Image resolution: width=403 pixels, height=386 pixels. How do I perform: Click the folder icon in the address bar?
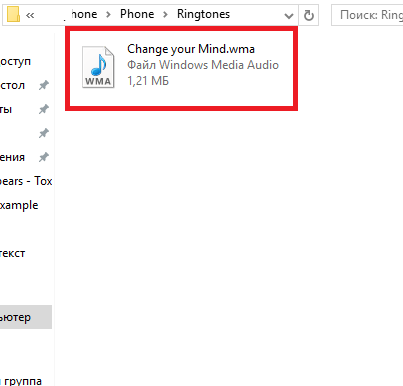[14, 14]
